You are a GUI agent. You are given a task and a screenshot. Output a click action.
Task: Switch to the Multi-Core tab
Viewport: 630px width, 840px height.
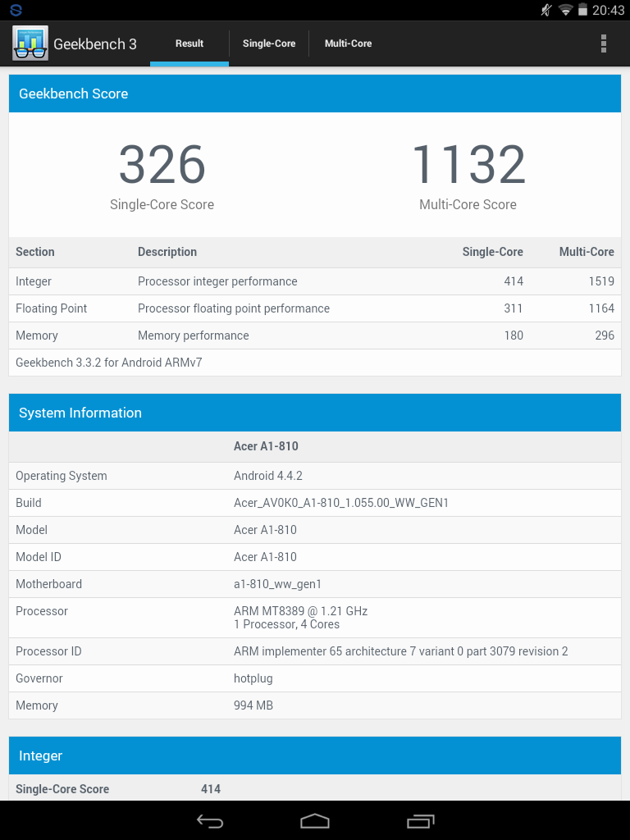[x=348, y=44]
